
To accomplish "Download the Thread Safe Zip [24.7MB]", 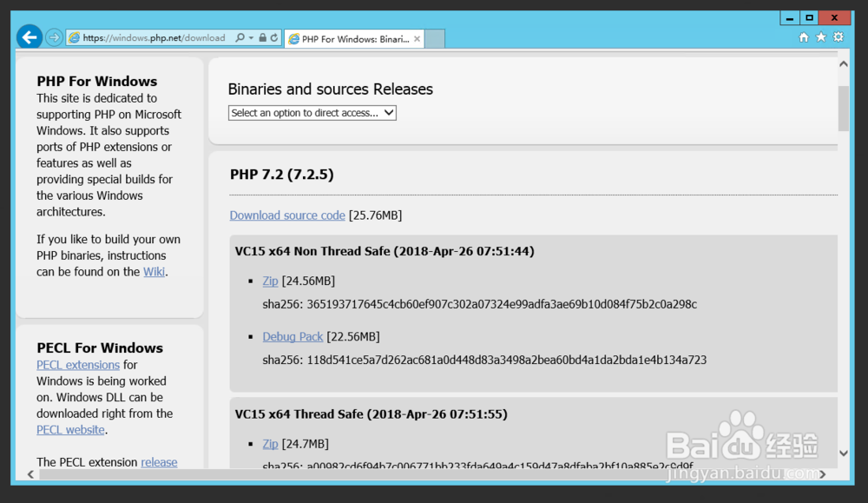I will 270,444.
